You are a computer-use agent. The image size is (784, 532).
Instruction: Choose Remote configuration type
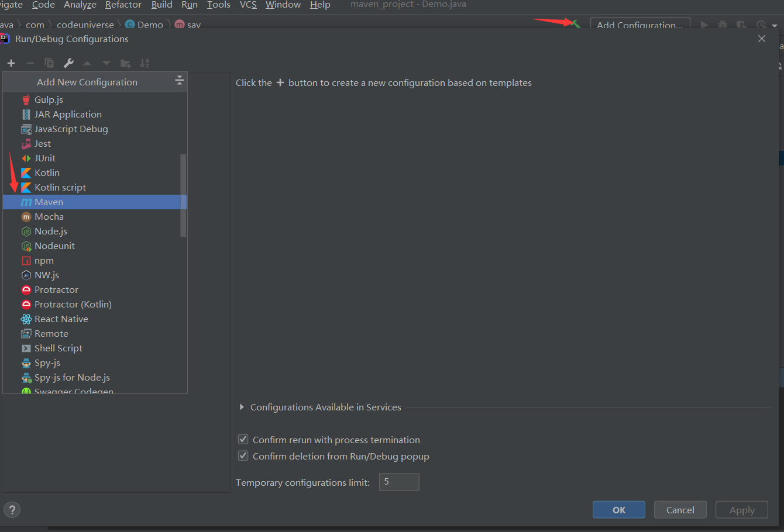pos(95,333)
